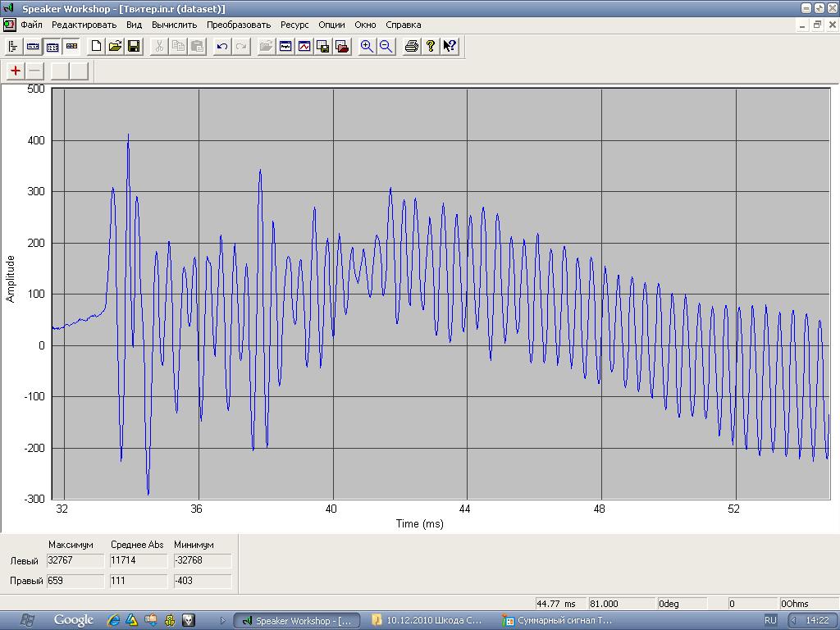840x630 pixels.
Task: Open the Файл menu
Action: tap(31, 25)
